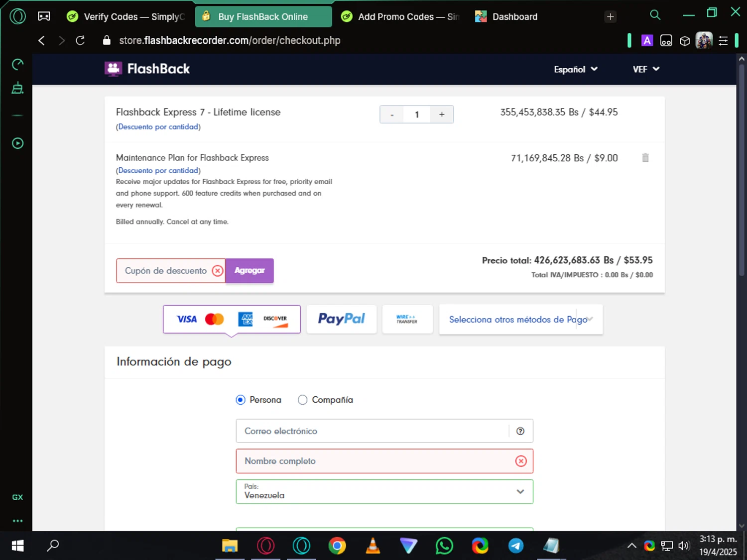The width and height of the screenshot is (747, 560).
Task: Expand the País Venezuela dropdown
Action: click(x=384, y=492)
